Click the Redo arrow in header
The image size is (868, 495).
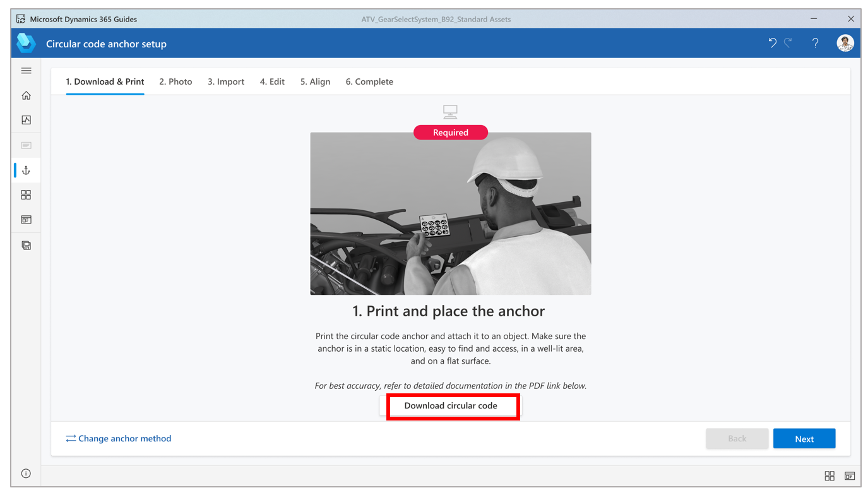pos(788,43)
